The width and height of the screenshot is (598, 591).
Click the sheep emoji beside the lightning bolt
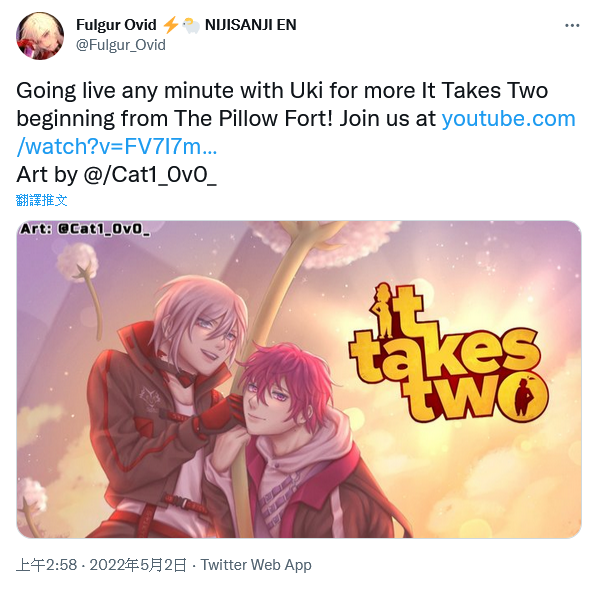(191, 26)
